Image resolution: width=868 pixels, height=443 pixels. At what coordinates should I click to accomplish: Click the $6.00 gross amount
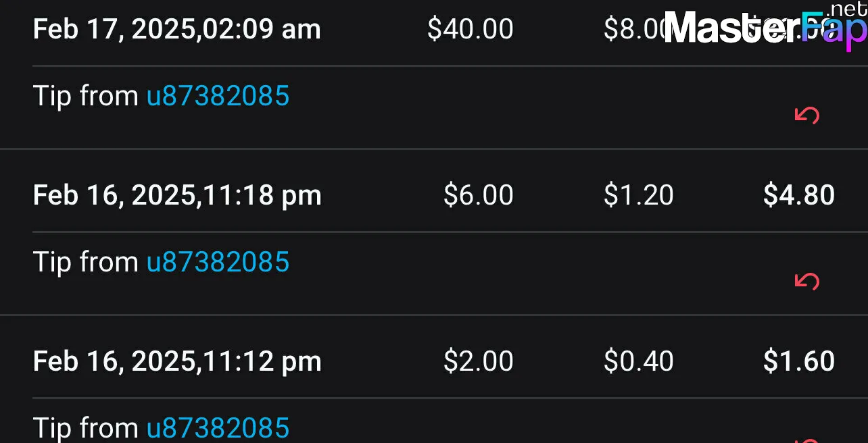[x=479, y=195]
